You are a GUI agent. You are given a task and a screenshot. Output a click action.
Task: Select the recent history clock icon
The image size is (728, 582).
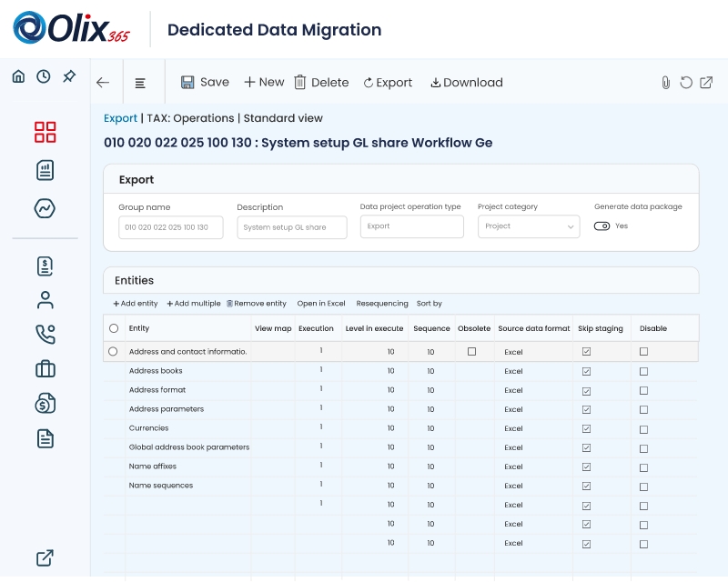coord(43,76)
